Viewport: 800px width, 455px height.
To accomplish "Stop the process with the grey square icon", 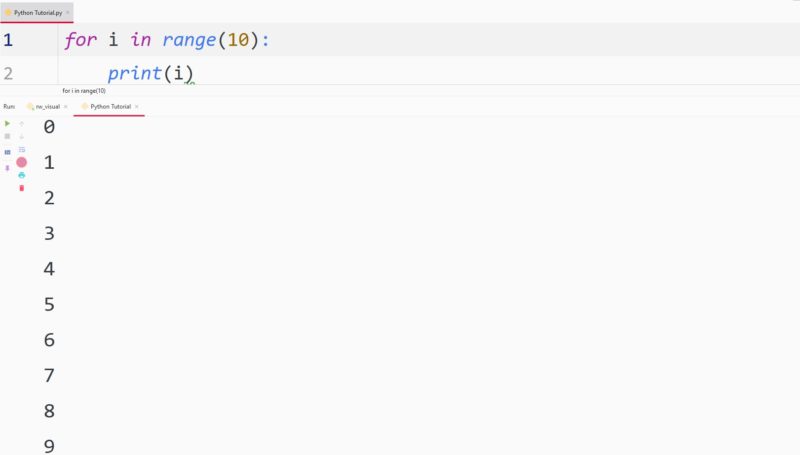I will [x=7, y=136].
